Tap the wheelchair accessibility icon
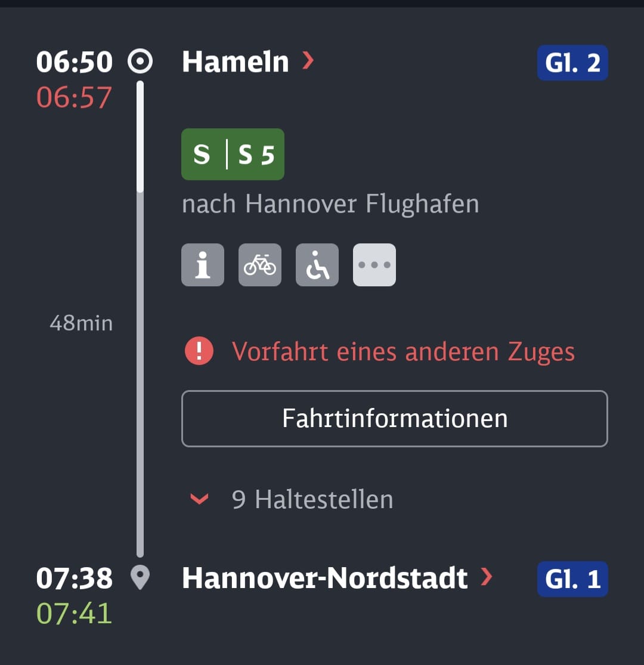Image resolution: width=644 pixels, height=665 pixels. [317, 265]
